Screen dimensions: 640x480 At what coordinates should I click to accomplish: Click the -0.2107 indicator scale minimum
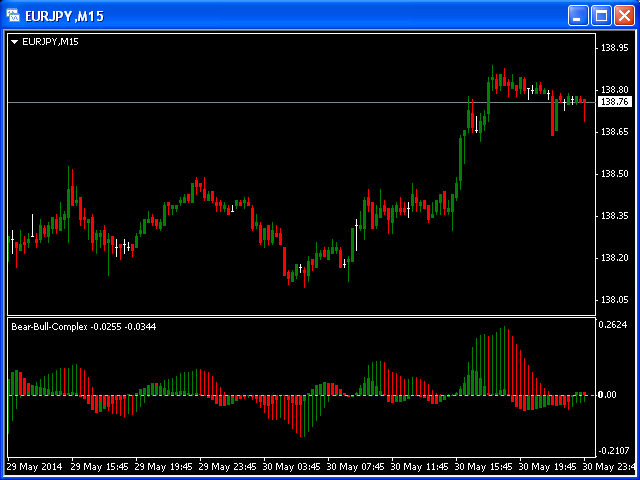coord(613,451)
